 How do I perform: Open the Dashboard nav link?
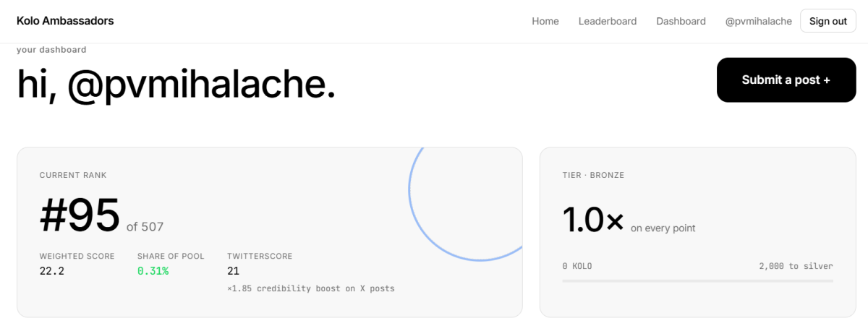(681, 21)
